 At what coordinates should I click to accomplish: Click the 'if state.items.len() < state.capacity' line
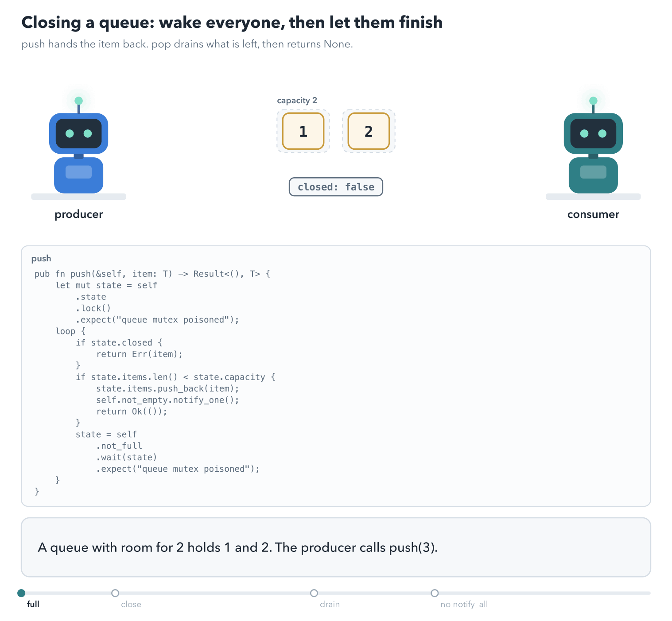coord(175,377)
